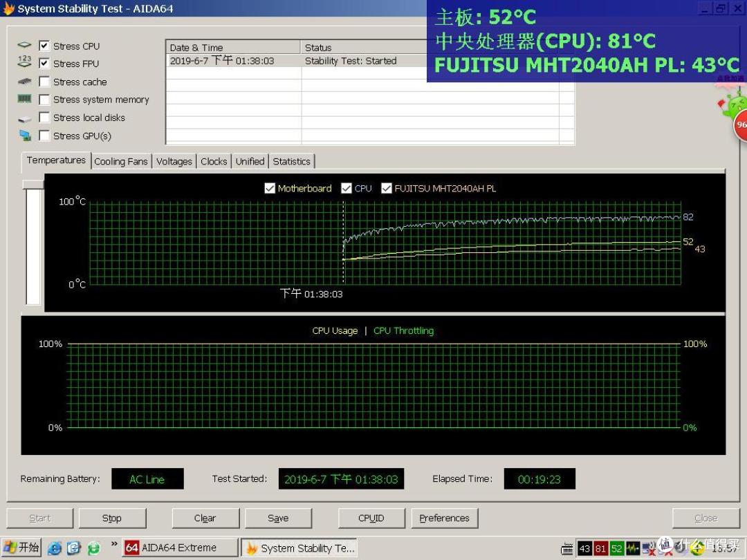Viewport: 747px width, 560px height.
Task: Open the Cooling Fans tab
Action: 121,161
